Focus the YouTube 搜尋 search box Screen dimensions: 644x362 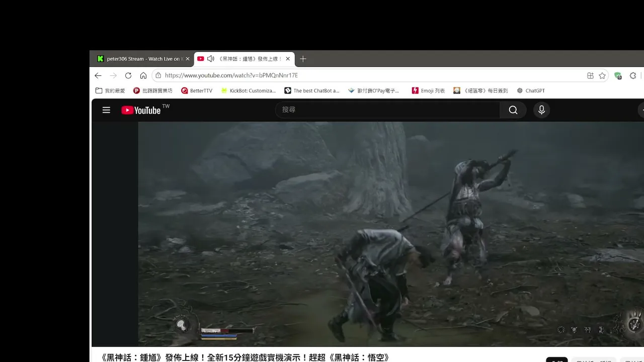click(387, 110)
